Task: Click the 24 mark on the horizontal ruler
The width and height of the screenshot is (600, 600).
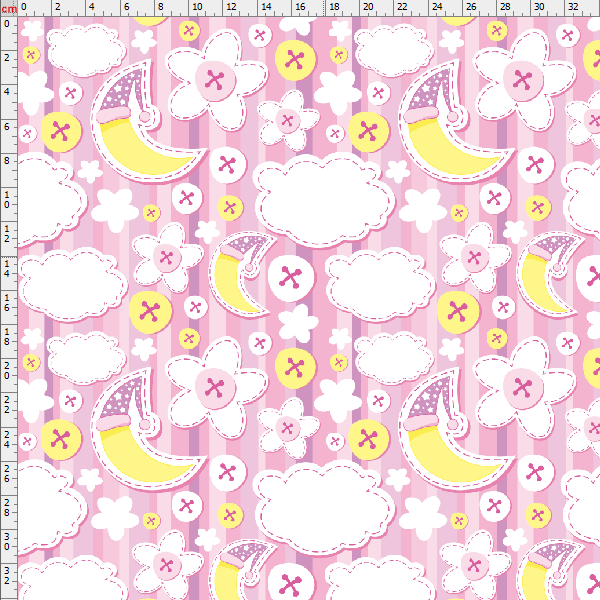Action: coord(437,7)
